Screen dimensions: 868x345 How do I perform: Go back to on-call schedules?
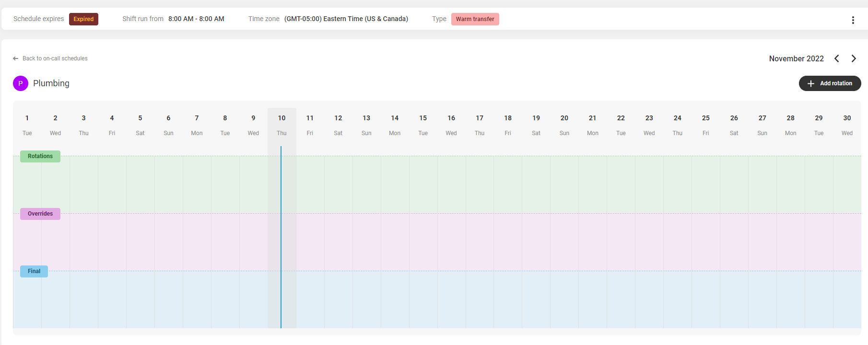[x=50, y=58]
